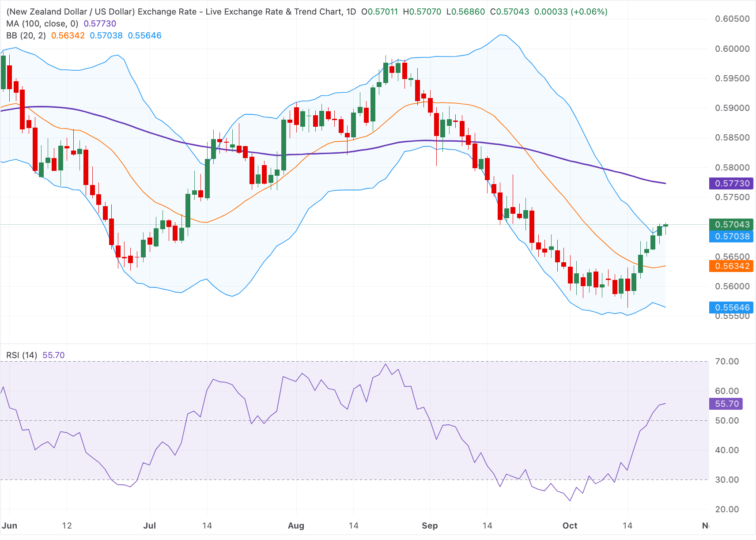Click the 0.60000 price axis label

coord(732,49)
